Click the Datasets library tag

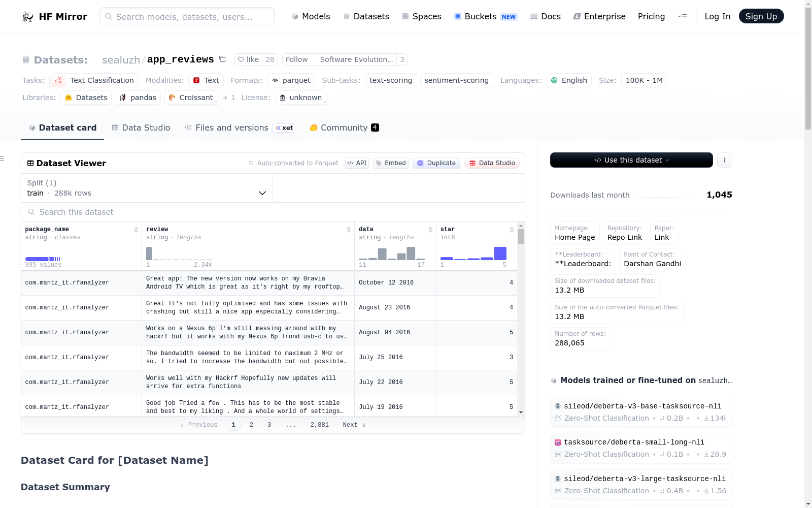(x=86, y=98)
